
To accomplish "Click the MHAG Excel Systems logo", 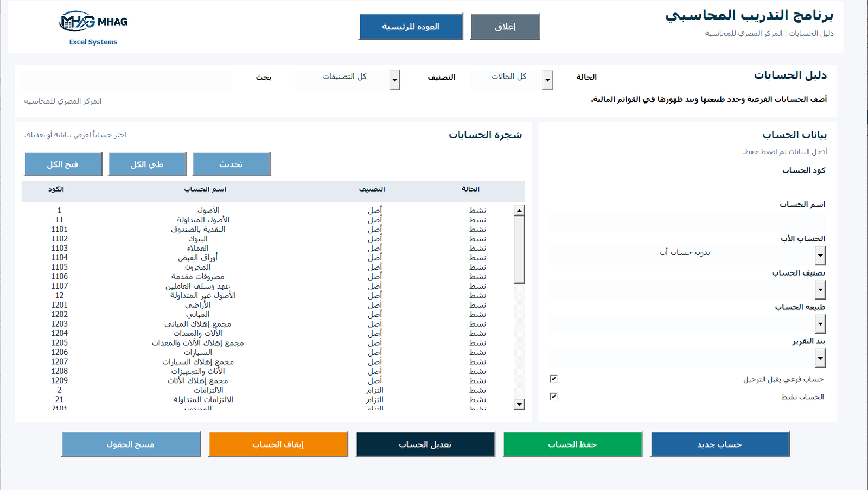I will (x=93, y=28).
